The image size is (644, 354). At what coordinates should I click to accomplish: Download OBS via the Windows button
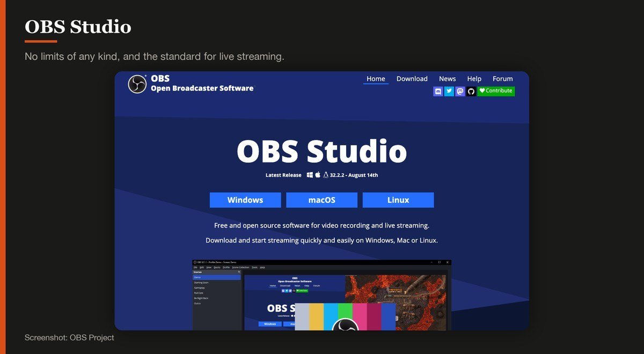coord(245,200)
